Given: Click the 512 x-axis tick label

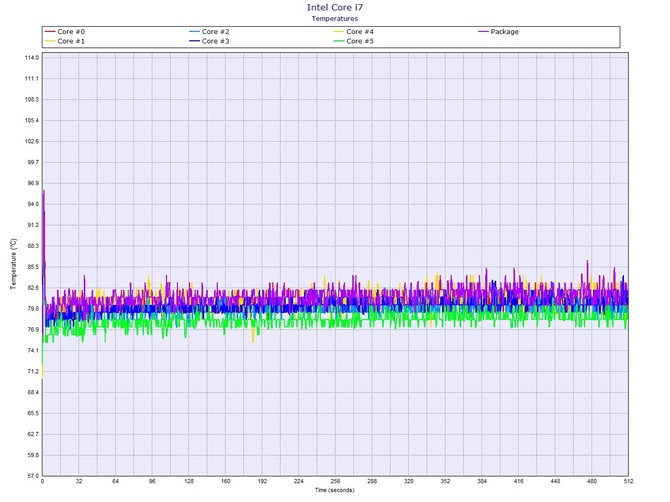Looking at the screenshot, I should [x=628, y=481].
